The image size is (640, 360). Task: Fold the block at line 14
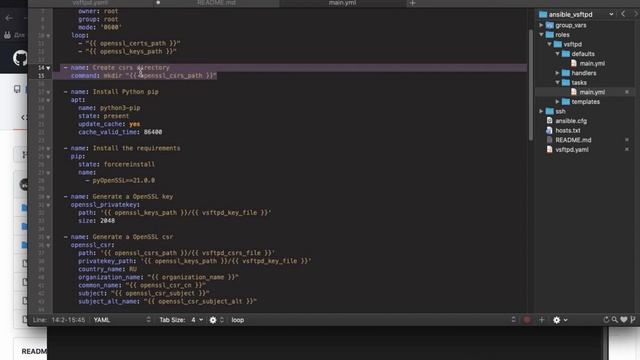click(x=48, y=68)
